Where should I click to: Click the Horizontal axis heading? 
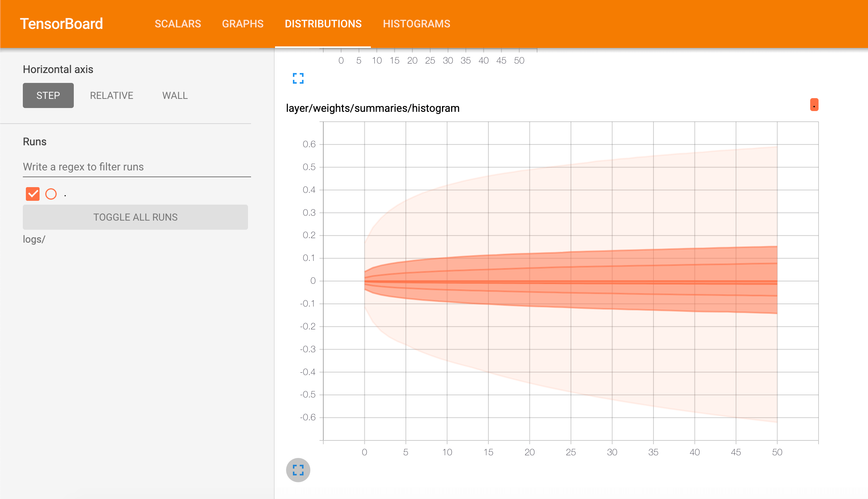pyautogui.click(x=58, y=69)
